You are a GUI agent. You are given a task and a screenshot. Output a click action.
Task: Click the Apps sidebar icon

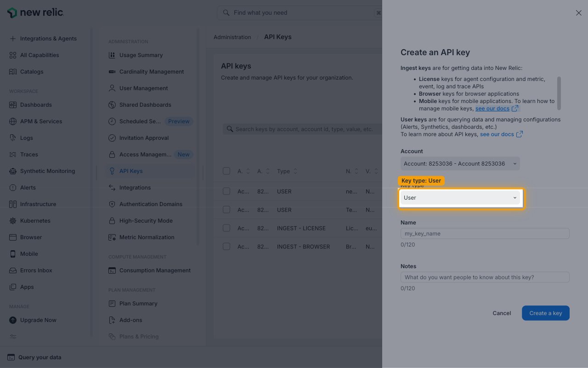(13, 287)
